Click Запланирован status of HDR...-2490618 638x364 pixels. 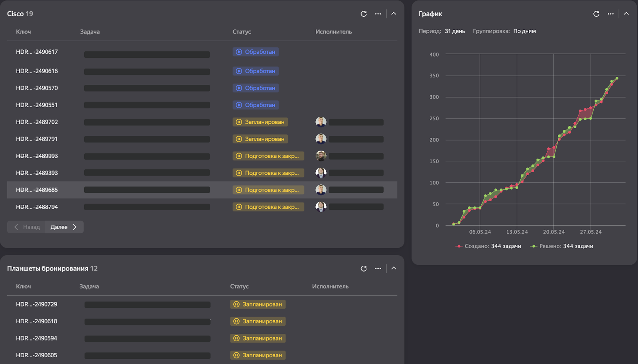click(x=258, y=321)
